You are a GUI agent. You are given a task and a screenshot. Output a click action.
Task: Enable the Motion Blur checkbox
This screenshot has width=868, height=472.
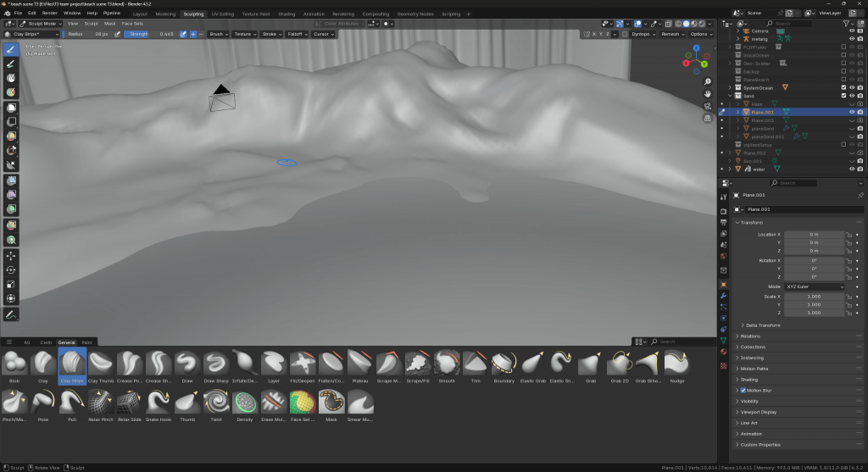pyautogui.click(x=743, y=391)
